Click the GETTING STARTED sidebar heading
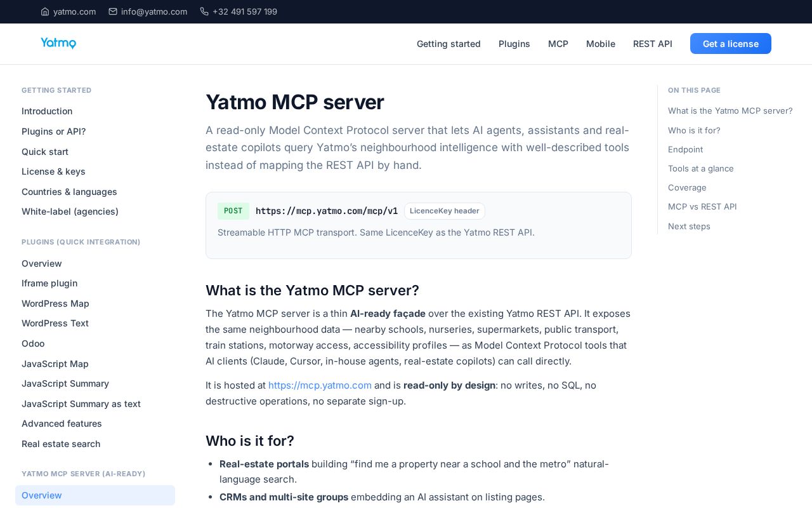Image resolution: width=812 pixels, height=508 pixels. click(x=56, y=90)
